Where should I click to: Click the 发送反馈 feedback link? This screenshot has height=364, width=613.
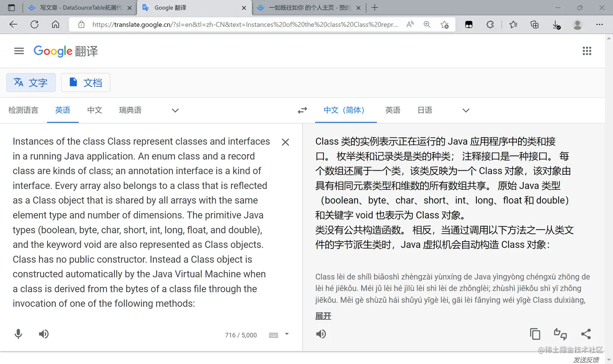tap(586, 360)
